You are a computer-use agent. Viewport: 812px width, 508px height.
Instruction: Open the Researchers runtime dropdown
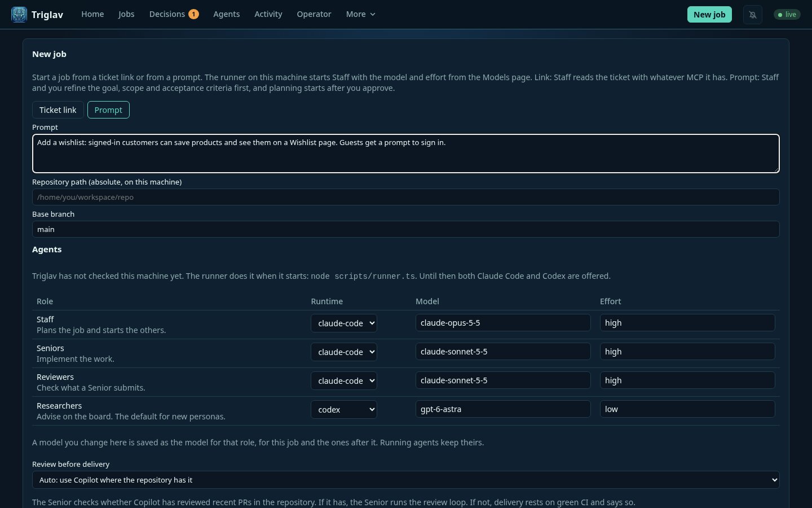click(344, 410)
